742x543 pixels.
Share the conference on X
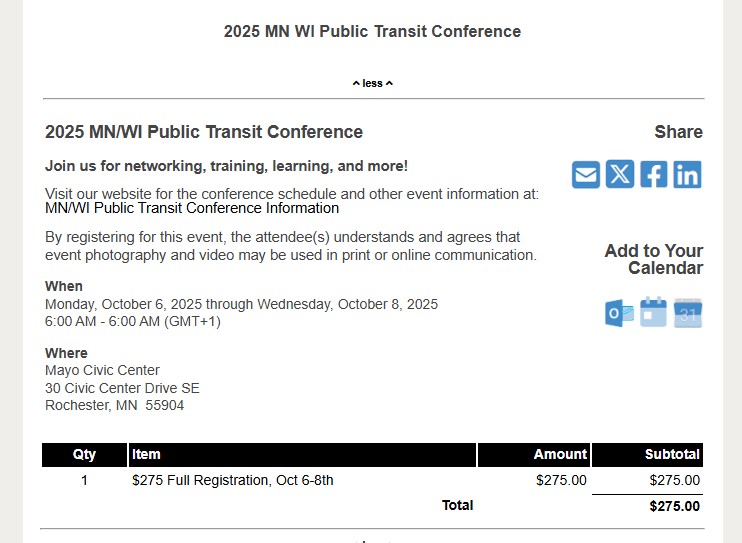[620, 174]
